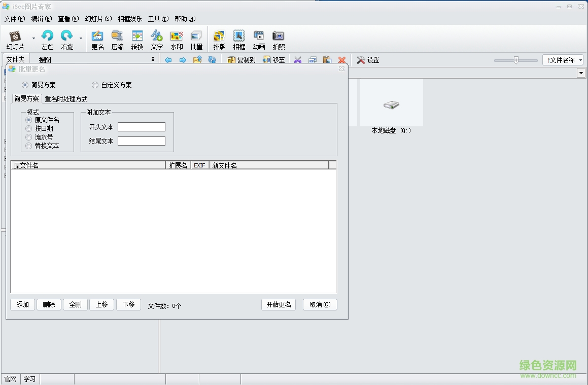The height and width of the screenshot is (385, 588).
Task: Enable the 按日期 rename by date mode
Action: [x=29, y=128]
